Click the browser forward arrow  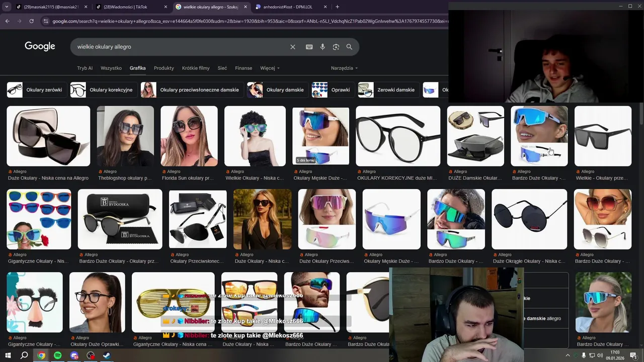[19, 21]
